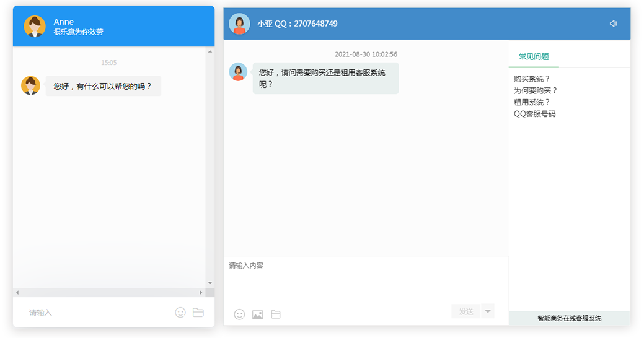
Task: Open dropdown arrow next to 发送 button
Action: coord(488,311)
